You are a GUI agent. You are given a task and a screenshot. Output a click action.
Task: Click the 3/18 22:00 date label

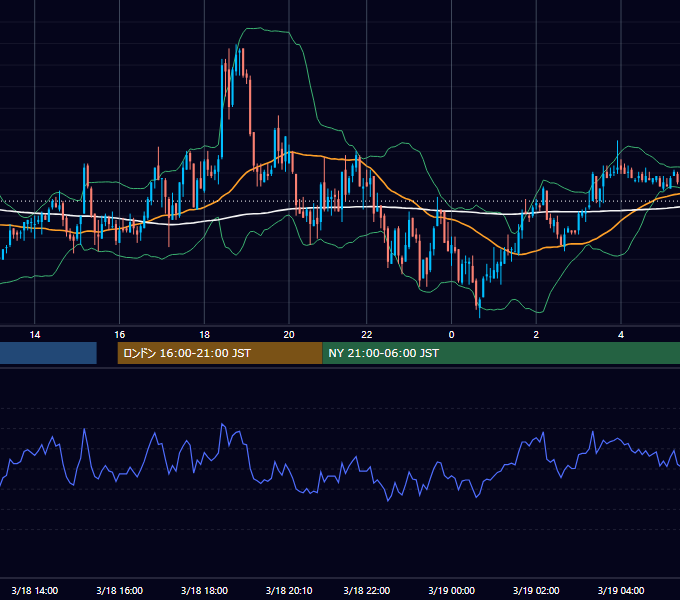coord(367,590)
